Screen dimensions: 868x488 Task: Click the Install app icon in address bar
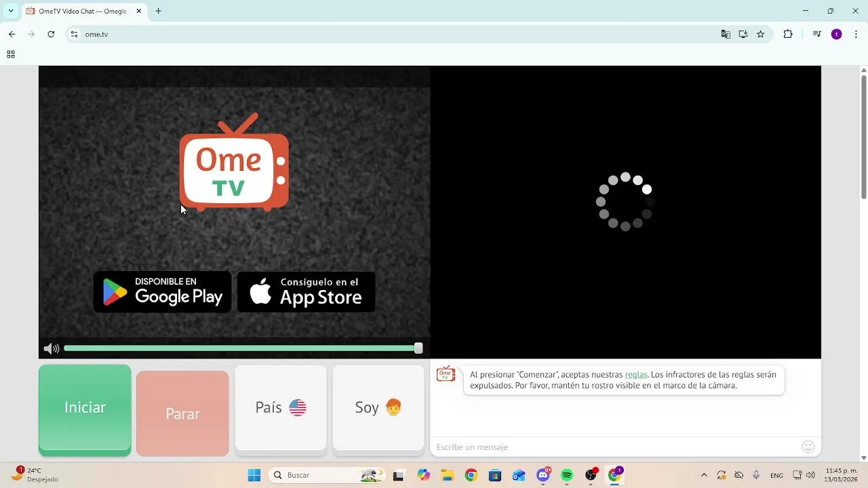[743, 34]
